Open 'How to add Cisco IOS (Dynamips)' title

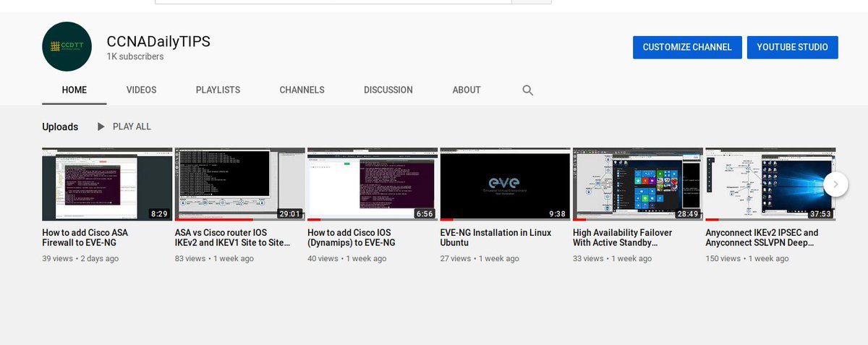352,238
